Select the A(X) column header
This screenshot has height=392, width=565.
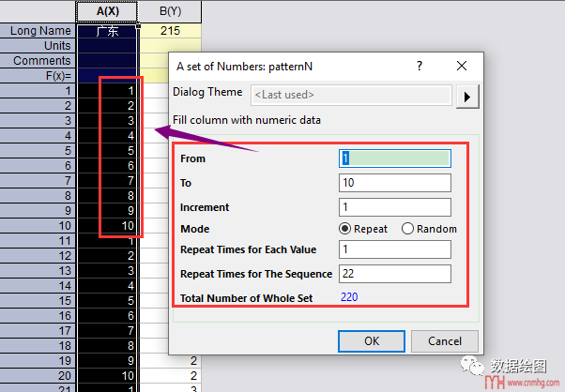[107, 11]
